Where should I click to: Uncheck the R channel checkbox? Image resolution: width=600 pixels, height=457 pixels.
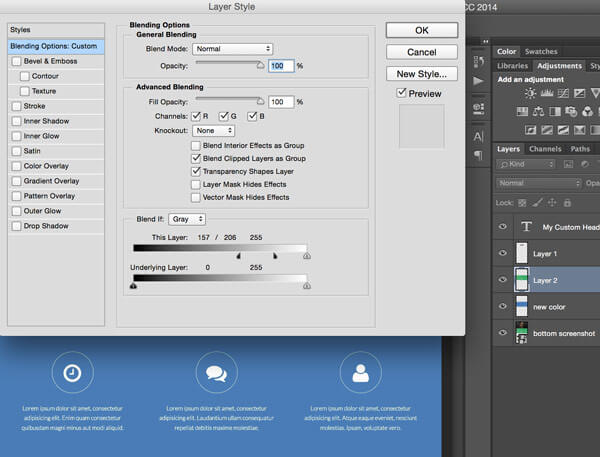[196, 116]
